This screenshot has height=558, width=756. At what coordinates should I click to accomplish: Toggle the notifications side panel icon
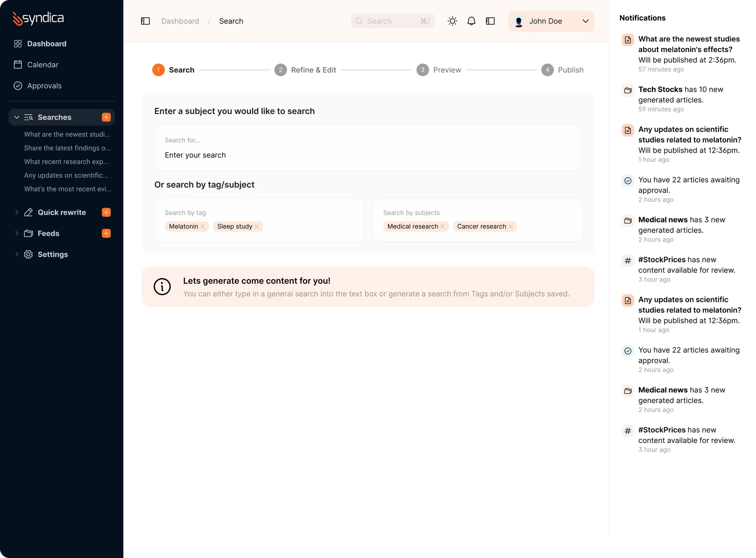(x=490, y=21)
